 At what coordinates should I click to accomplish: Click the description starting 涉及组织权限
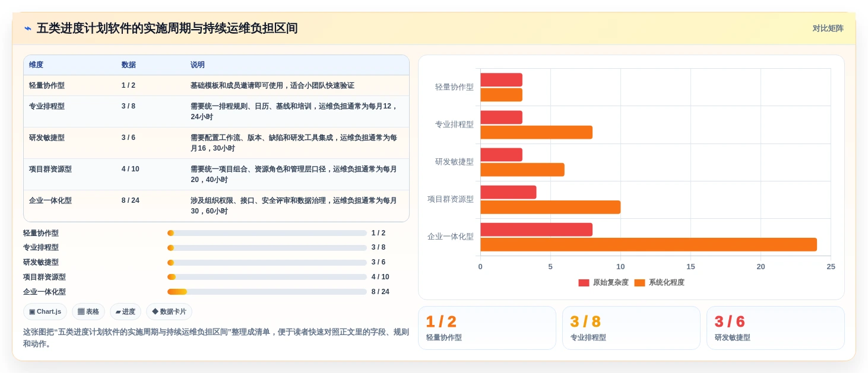(x=294, y=206)
